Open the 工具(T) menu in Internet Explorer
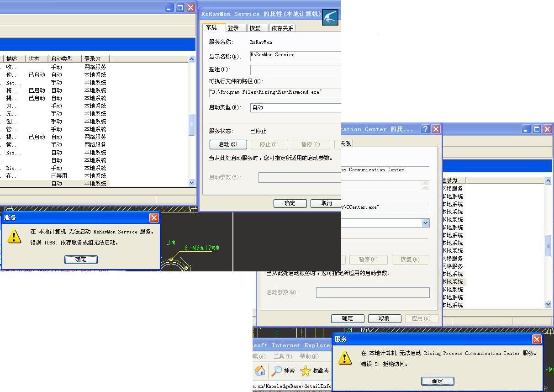This screenshot has width=554, height=392. 282,356
